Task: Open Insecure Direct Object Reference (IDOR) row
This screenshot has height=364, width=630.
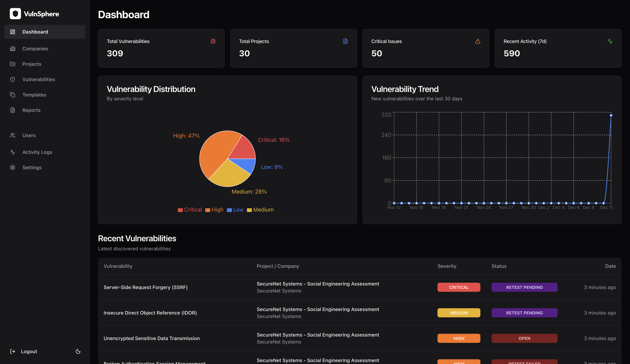Action: pyautogui.click(x=359, y=313)
